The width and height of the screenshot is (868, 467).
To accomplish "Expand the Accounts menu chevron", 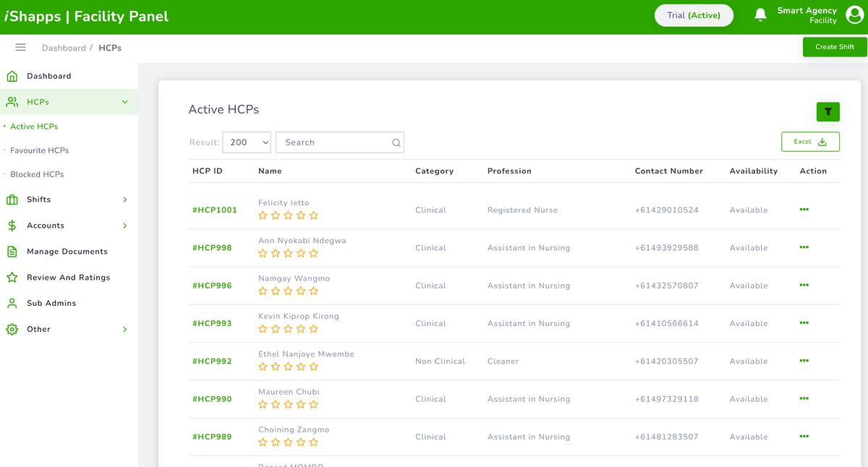I will point(124,226).
